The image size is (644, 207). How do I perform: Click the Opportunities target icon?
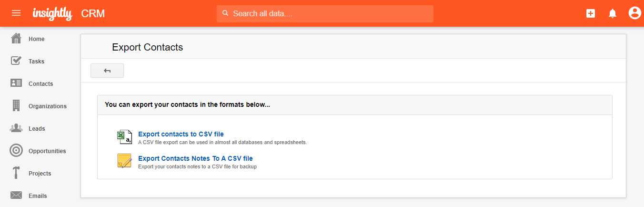click(x=16, y=151)
